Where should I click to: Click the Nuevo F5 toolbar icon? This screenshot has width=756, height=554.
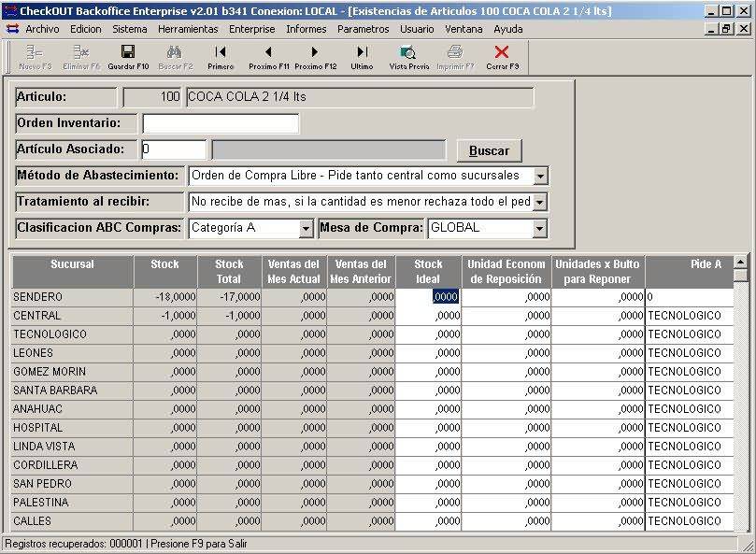[35, 57]
